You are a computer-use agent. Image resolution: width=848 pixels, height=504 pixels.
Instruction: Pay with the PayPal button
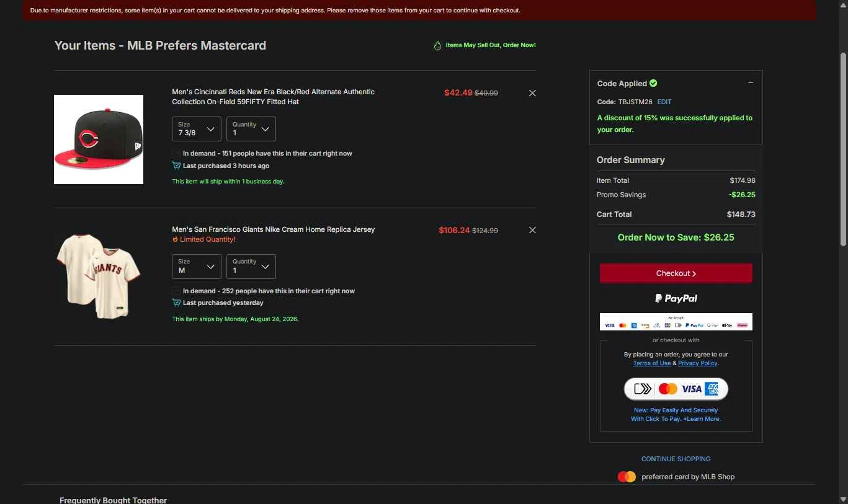[x=676, y=298]
